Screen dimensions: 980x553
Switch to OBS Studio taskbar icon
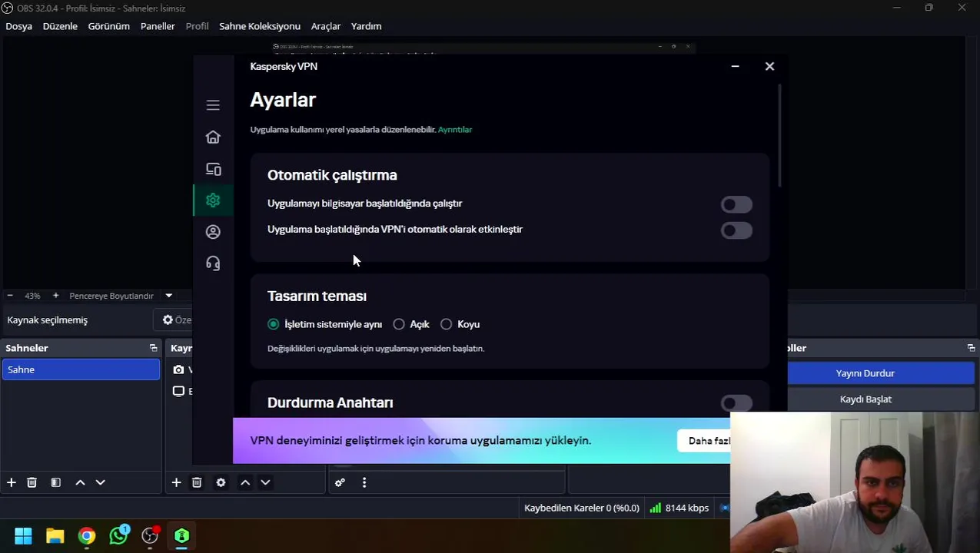(150, 536)
